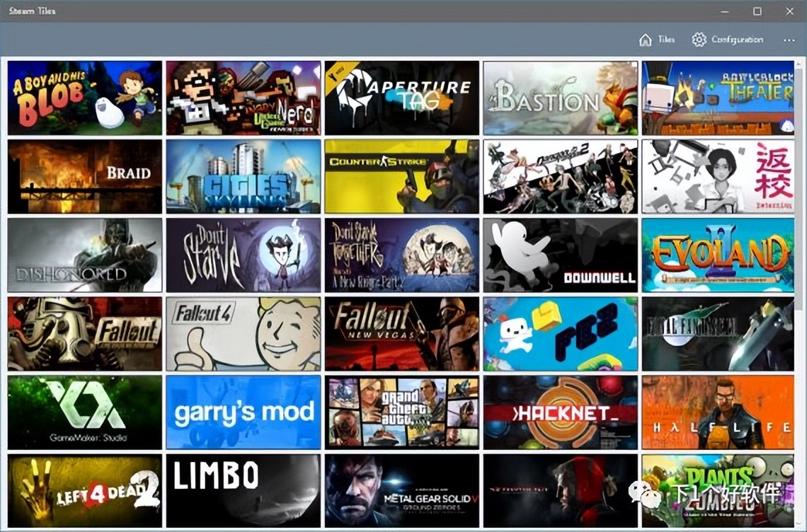The width and height of the screenshot is (807, 532).
Task: Select the Dishonored tile
Action: 85,255
